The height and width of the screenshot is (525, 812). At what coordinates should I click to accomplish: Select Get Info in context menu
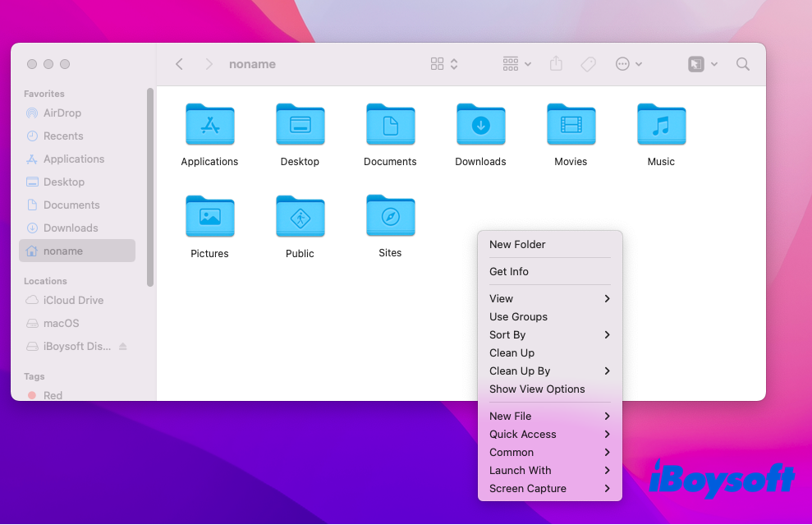click(509, 271)
